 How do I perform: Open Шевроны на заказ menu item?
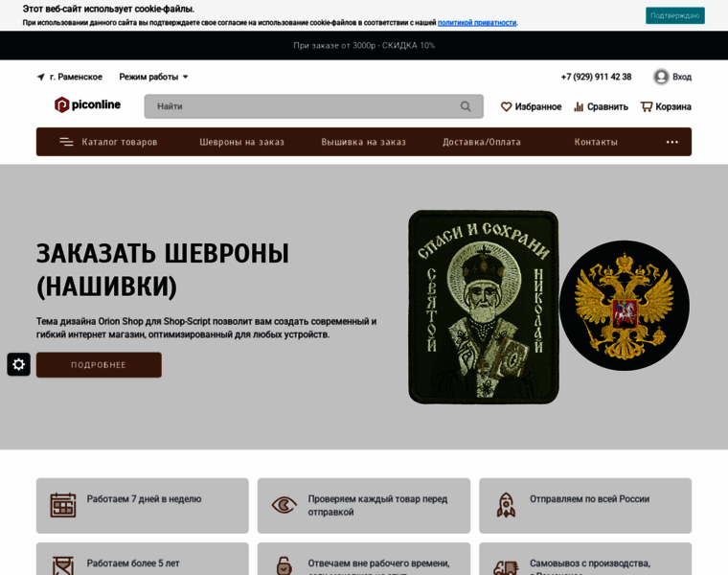pos(241,142)
